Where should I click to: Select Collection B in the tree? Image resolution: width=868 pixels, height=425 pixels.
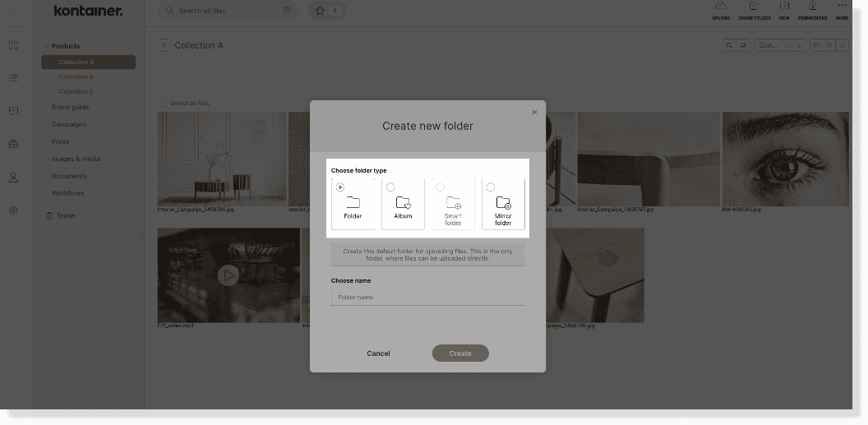76,77
